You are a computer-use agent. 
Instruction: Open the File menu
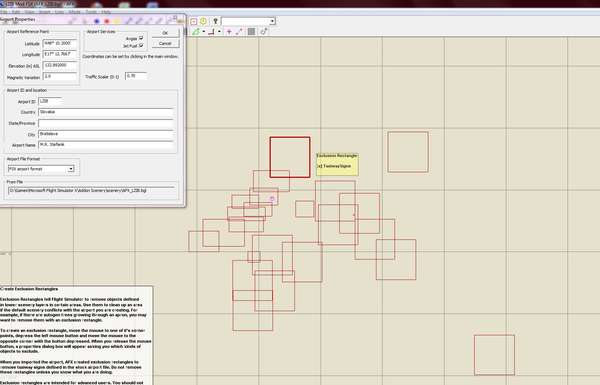click(x=3, y=12)
